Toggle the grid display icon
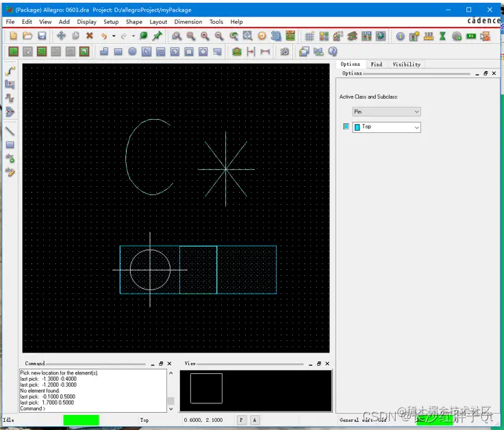 click(310, 36)
